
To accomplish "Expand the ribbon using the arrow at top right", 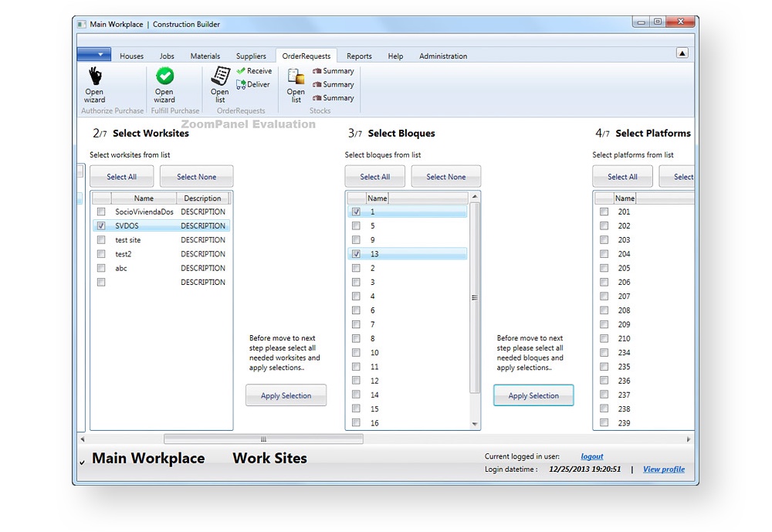I will click(682, 53).
